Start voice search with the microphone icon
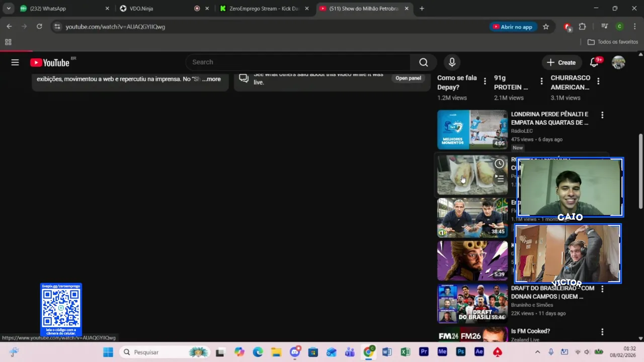The height and width of the screenshot is (362, 644). point(452,62)
